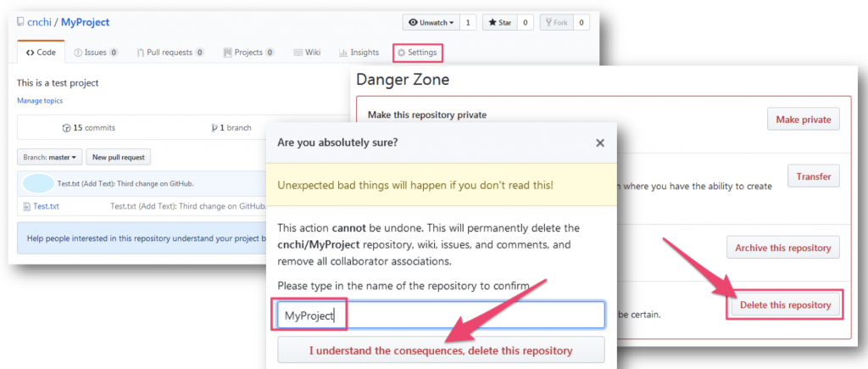The height and width of the screenshot is (369, 868).
Task: Open the Pull requests tab
Action: coord(170,53)
